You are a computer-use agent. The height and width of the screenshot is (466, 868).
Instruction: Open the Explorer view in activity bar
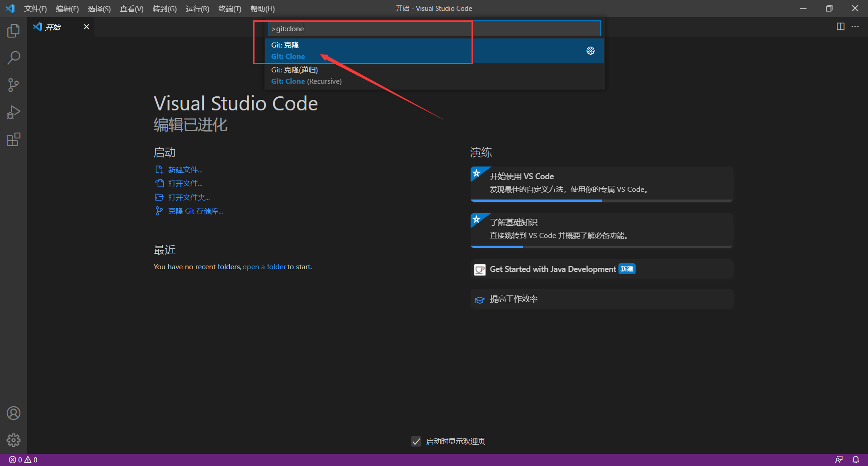14,31
